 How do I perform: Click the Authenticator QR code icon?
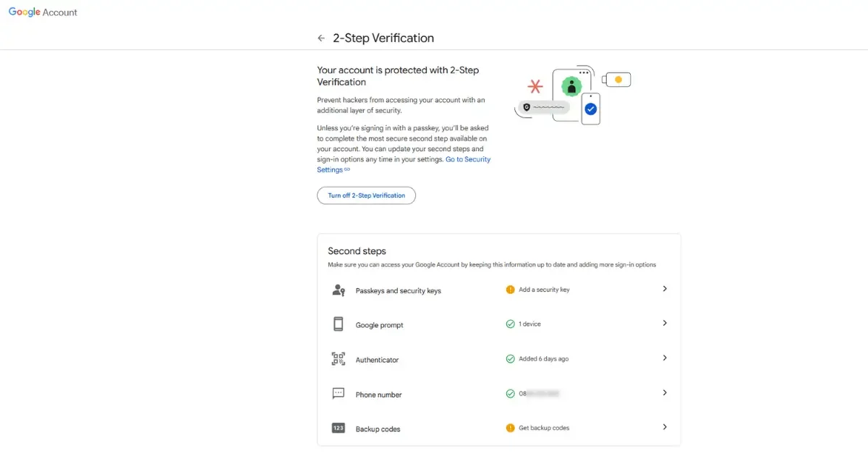339,359
